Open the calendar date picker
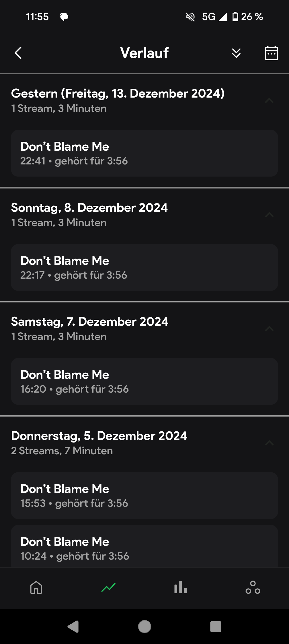This screenshot has height=644, width=289. click(x=271, y=53)
